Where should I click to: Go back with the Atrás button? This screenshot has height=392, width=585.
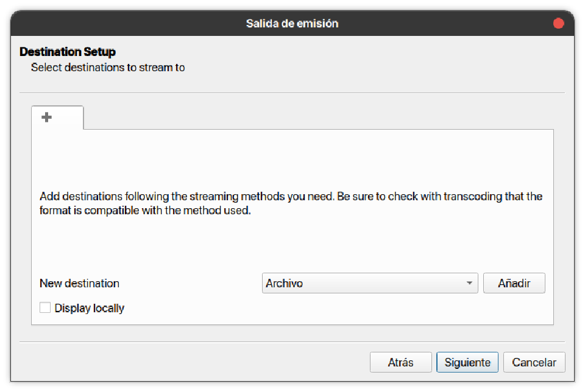point(400,362)
